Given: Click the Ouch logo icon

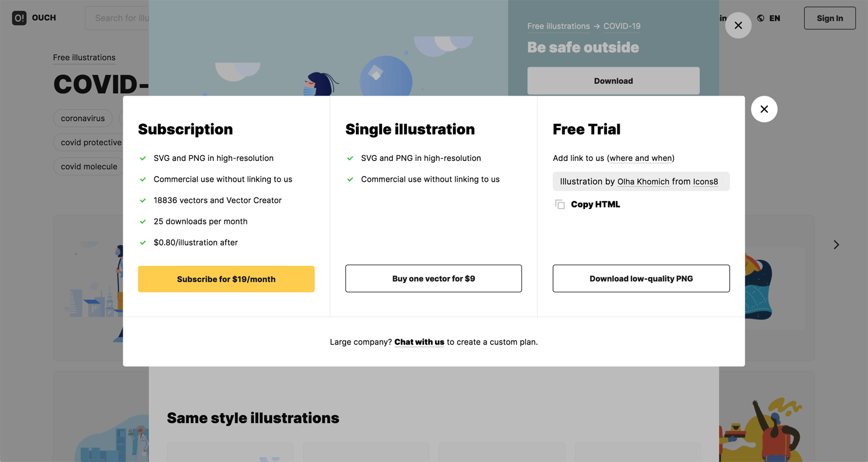Looking at the screenshot, I should pos(19,18).
